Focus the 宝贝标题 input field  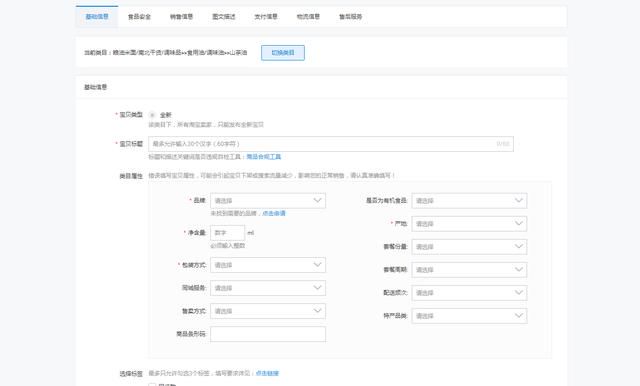[x=331, y=144]
